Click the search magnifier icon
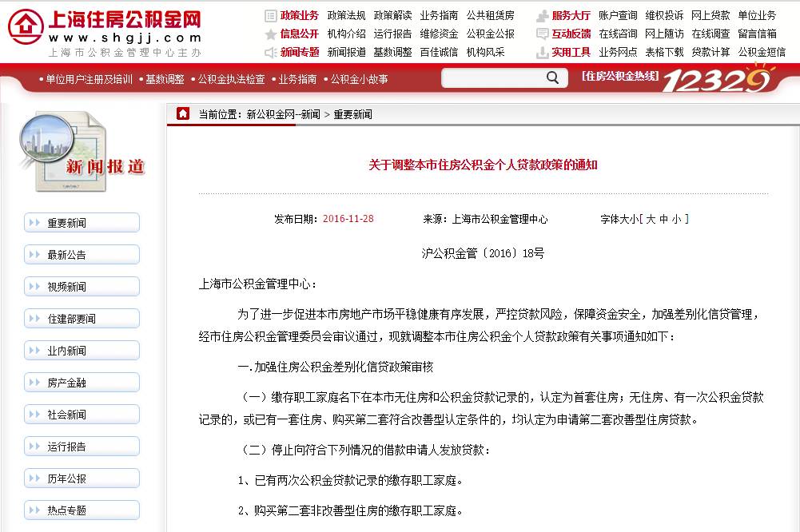This screenshot has height=532, width=800. coord(552,77)
